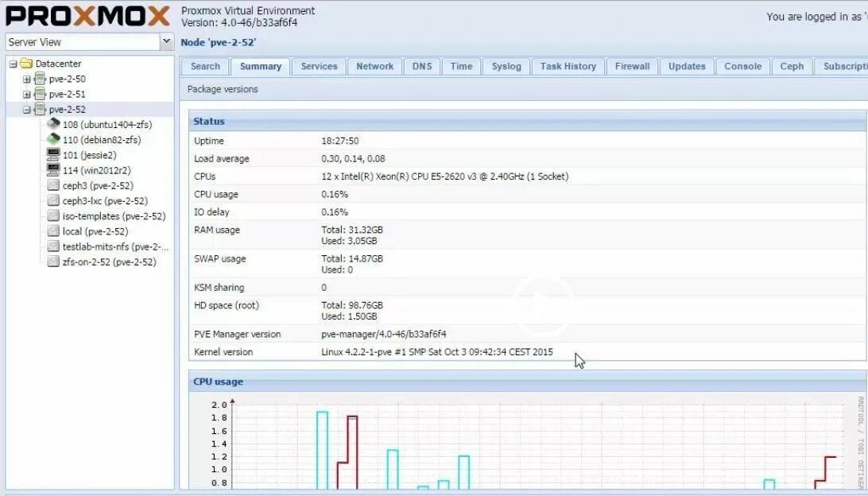Click the Package versions button
Screen dimensions: 868x496
tap(223, 89)
